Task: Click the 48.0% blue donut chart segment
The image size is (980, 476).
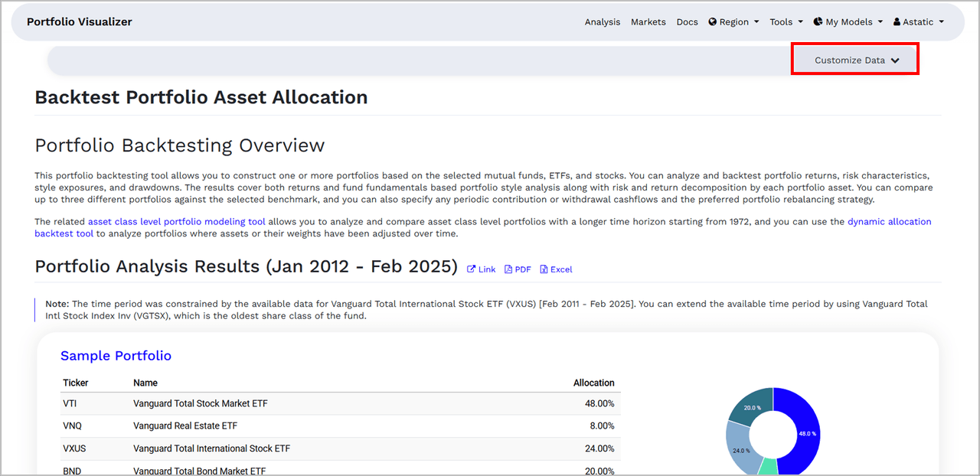Action: 808,433
